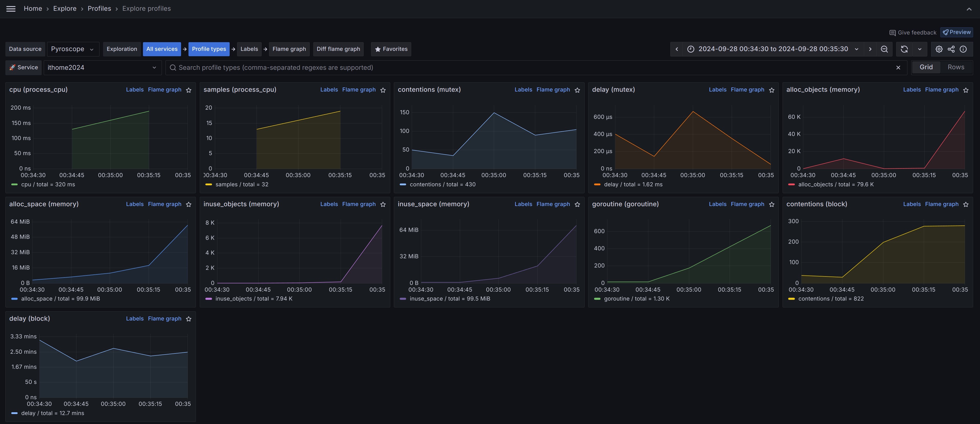The image size is (980, 424).
Task: Go to the Flame graph exploration step
Action: [x=289, y=49]
